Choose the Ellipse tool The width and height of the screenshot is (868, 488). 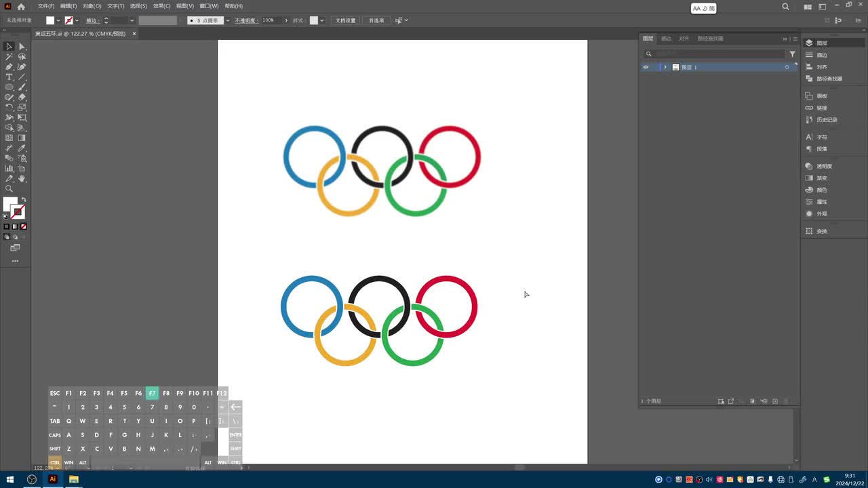point(9,87)
